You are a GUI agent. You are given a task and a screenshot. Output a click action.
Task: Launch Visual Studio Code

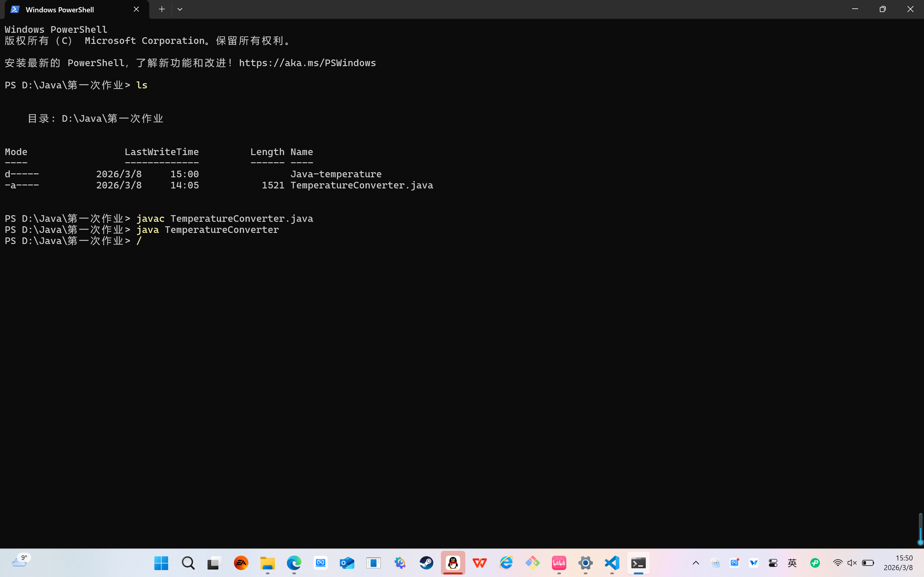[x=612, y=563]
